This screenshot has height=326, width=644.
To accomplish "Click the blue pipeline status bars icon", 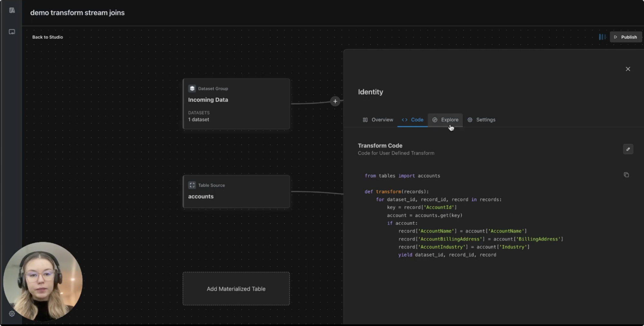I will (602, 37).
